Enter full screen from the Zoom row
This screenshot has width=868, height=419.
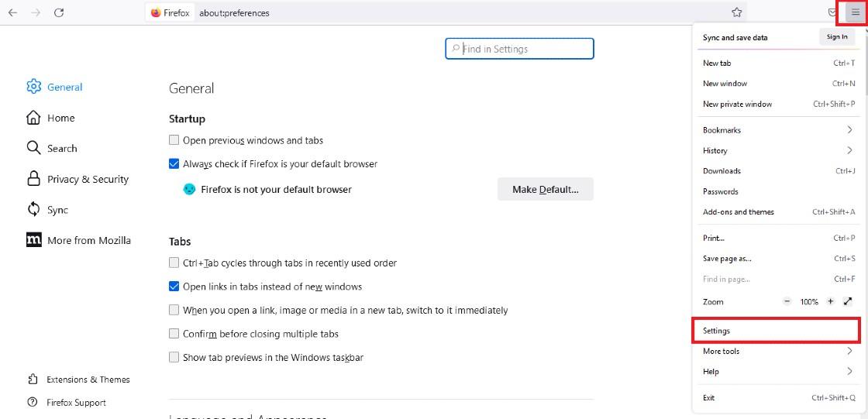click(x=848, y=301)
